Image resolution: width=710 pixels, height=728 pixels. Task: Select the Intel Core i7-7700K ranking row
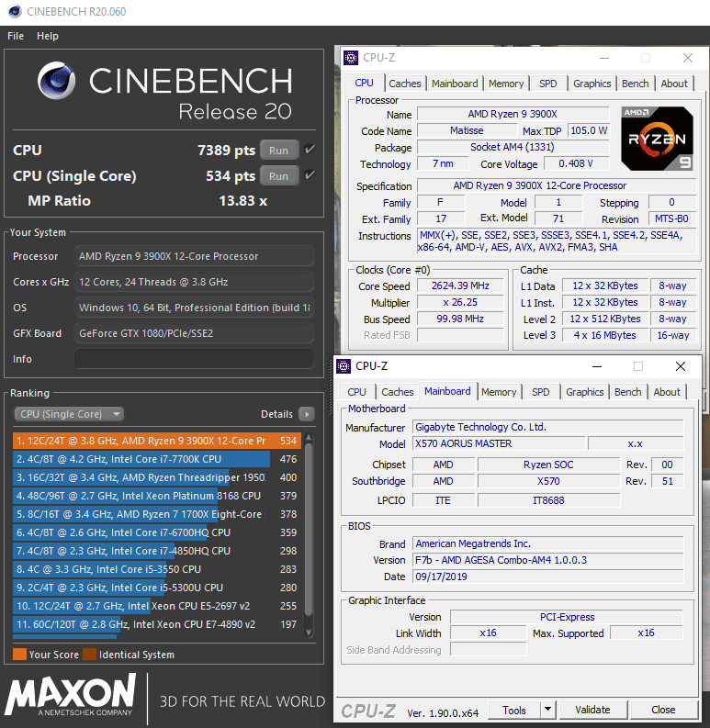click(157, 459)
